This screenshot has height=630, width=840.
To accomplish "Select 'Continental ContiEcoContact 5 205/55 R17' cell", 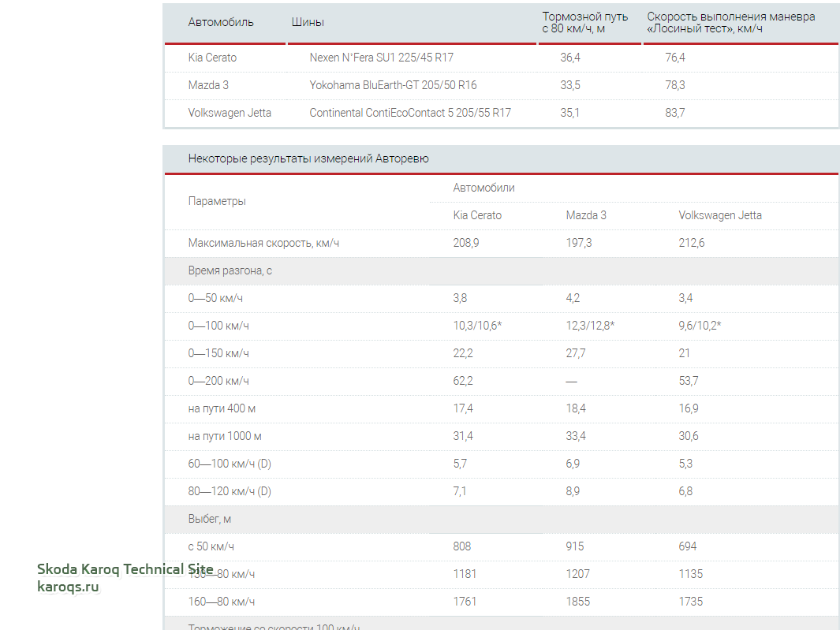I will [x=410, y=113].
